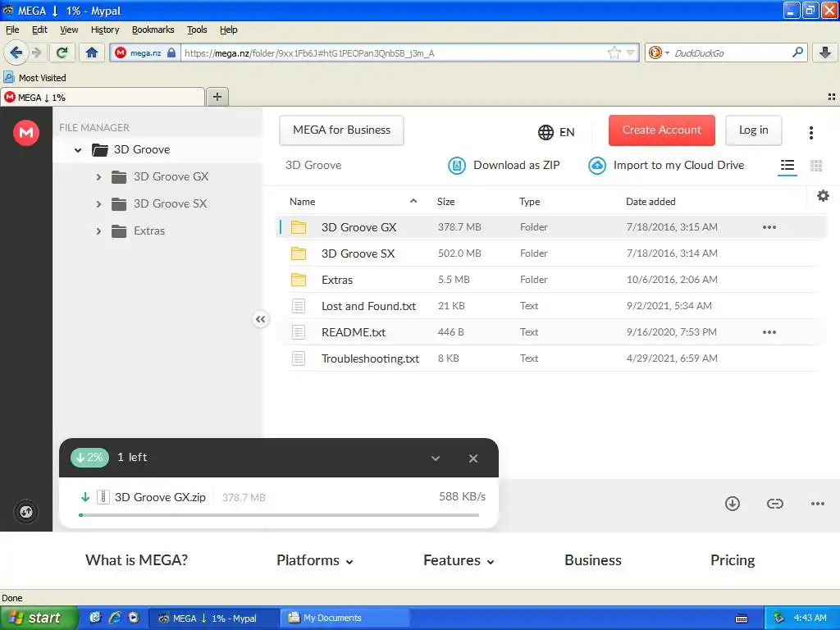
Task: Switch to My Documents taskbar window
Action: [x=344, y=618]
